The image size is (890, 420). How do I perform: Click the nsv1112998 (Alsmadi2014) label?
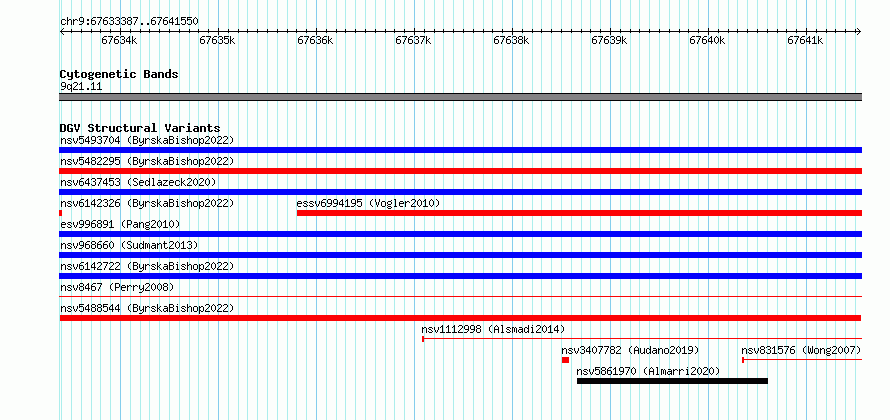(x=493, y=329)
